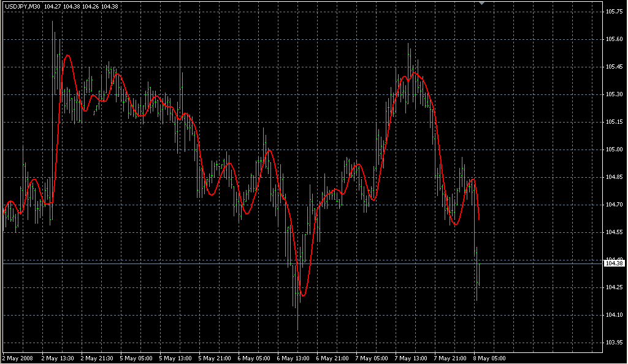
Task: Select the 5 May 05:00 time label
Action: coord(137,358)
